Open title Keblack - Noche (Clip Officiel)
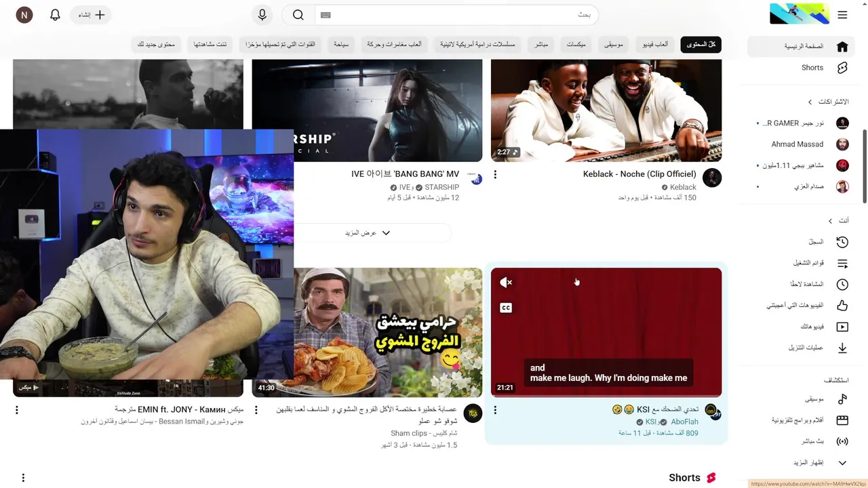Image resolution: width=868 pixels, height=488 pixels. (x=639, y=174)
